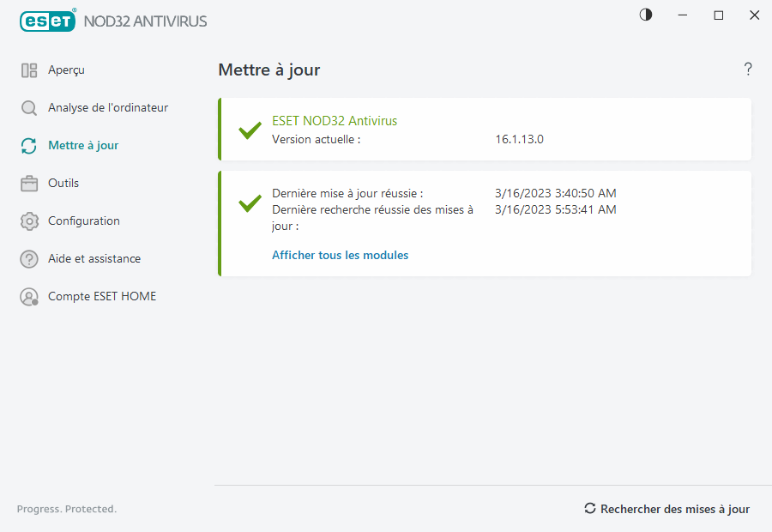Maximize the ESET window
This screenshot has height=532, width=772.
[719, 15]
